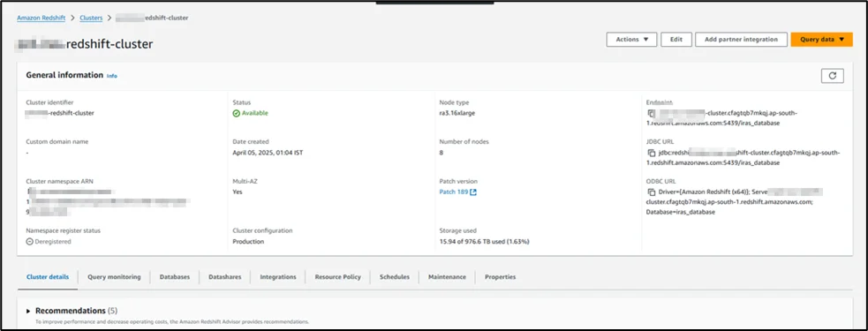Copy the Endpoint value

coord(652,113)
